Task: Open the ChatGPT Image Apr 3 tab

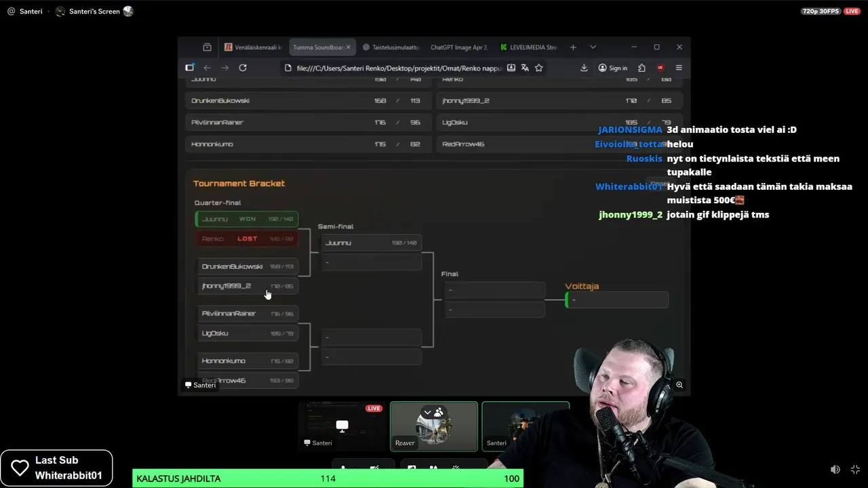Action: (458, 47)
